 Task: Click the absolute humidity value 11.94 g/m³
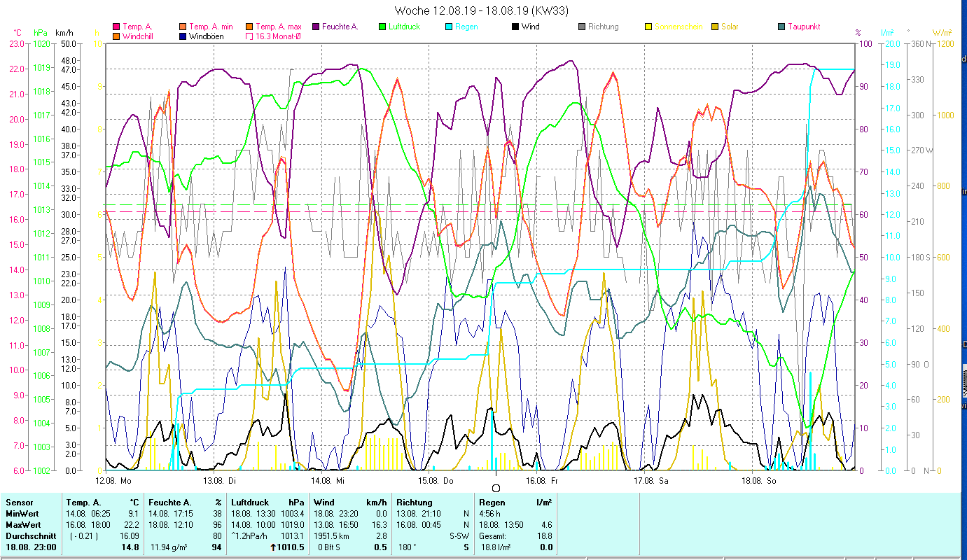169,547
